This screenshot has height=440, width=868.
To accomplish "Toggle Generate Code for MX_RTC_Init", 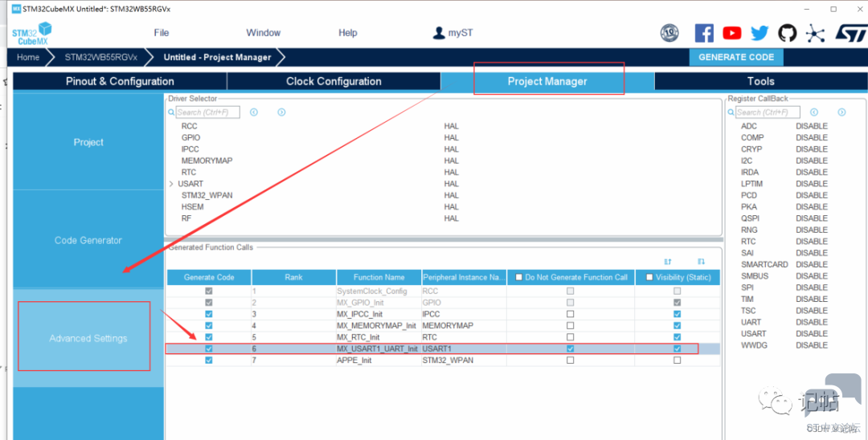I will tap(209, 337).
